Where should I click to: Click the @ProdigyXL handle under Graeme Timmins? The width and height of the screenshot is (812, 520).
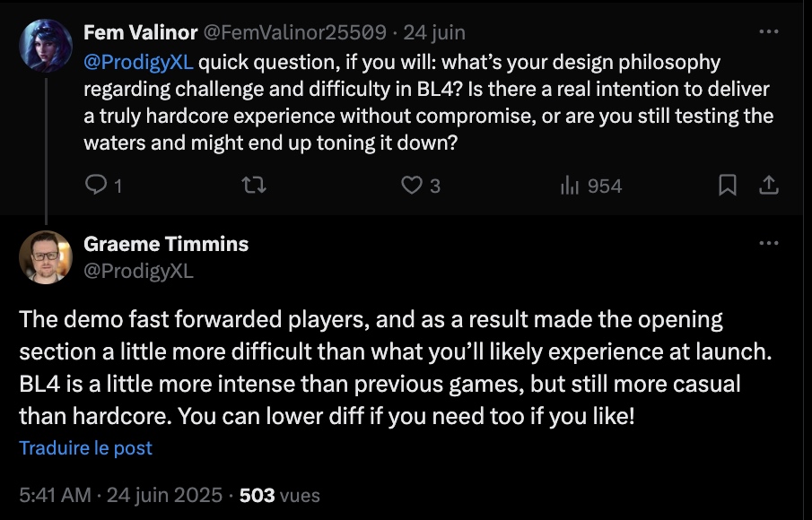138,271
